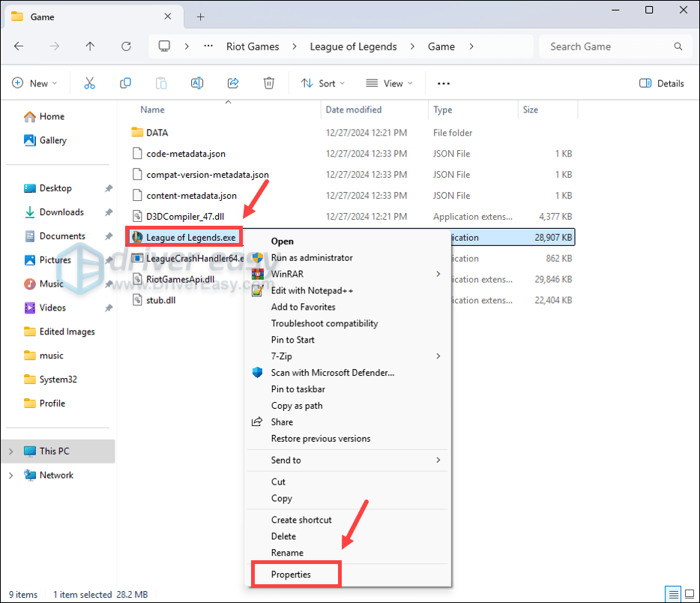Click the Search Game input field
700x603 pixels.
(x=607, y=46)
